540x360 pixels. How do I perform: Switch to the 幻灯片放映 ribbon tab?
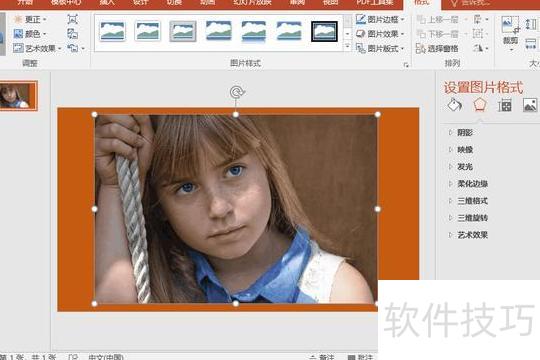coord(252,3)
